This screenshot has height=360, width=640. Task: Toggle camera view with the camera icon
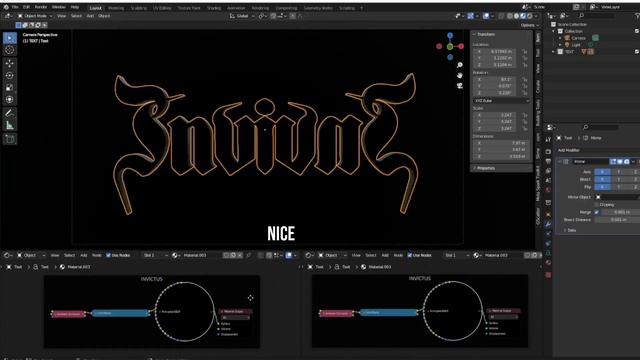(x=460, y=85)
